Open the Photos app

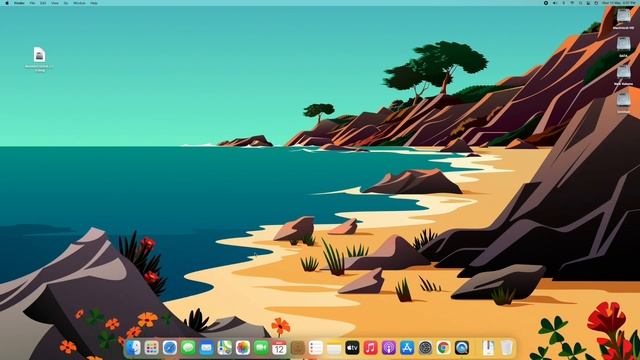click(x=243, y=348)
